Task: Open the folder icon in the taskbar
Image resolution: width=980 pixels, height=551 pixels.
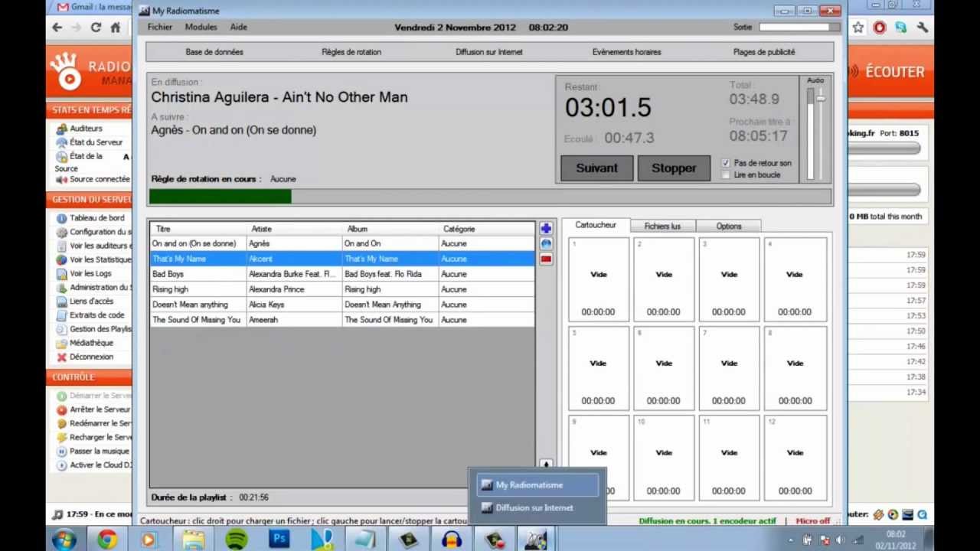Action: (193, 540)
